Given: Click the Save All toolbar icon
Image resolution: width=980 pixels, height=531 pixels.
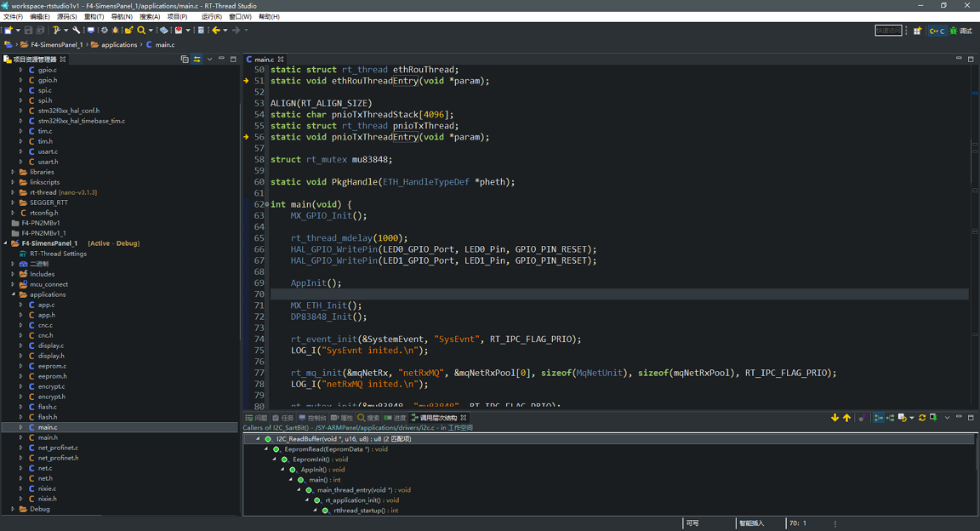Looking at the screenshot, I should (41, 30).
